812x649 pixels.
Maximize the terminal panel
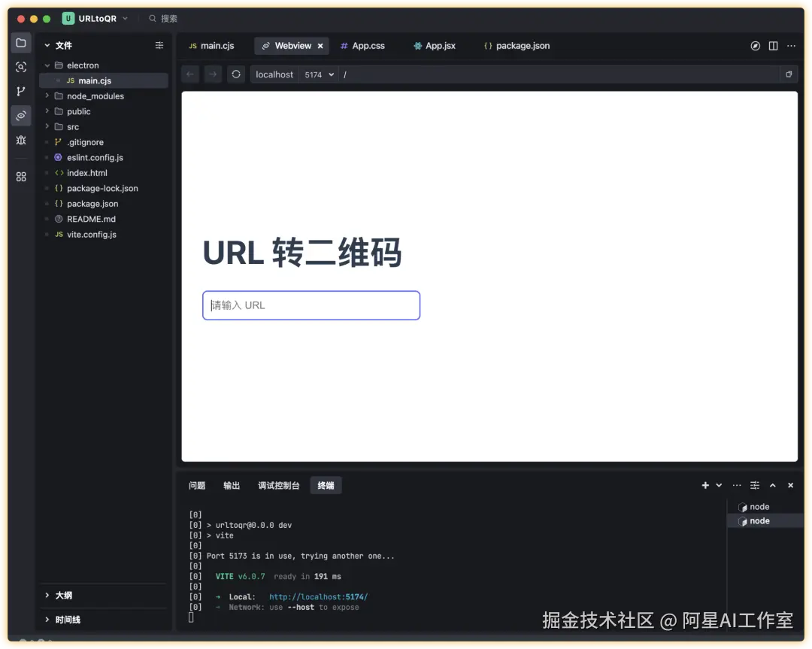click(772, 485)
